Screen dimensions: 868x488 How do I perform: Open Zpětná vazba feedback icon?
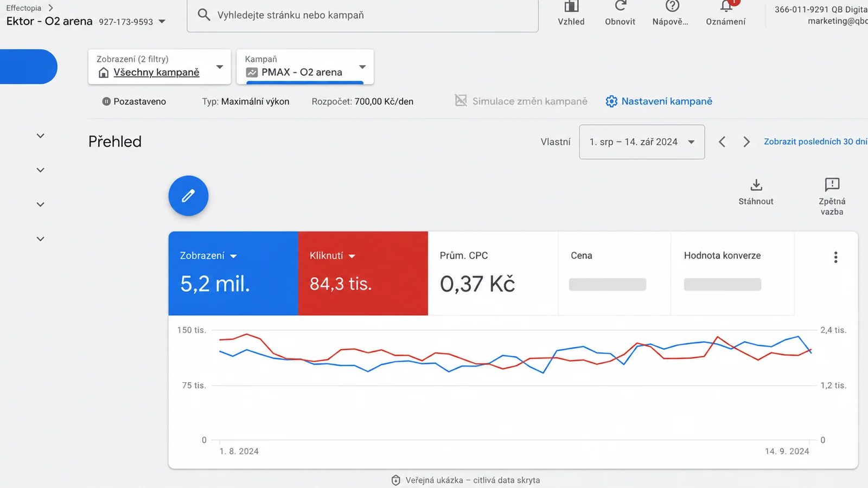[832, 185]
